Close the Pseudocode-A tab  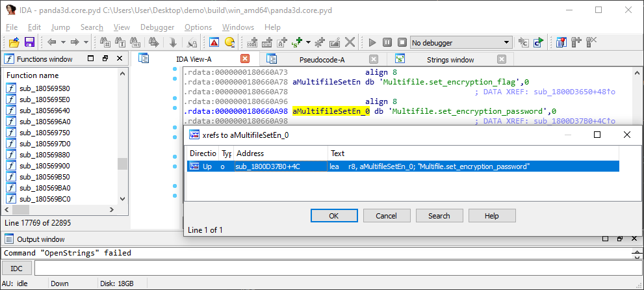(x=373, y=59)
